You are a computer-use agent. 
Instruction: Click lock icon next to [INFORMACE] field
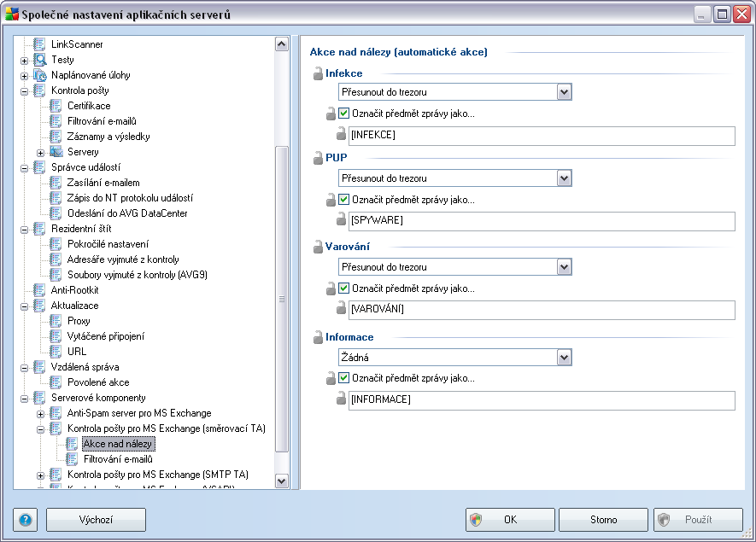point(341,399)
